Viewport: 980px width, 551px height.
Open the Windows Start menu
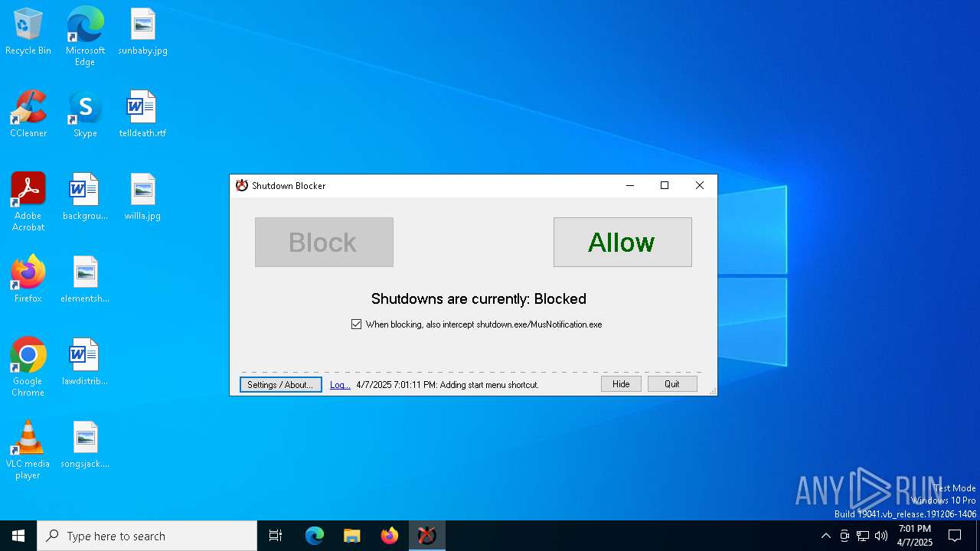coord(18,536)
